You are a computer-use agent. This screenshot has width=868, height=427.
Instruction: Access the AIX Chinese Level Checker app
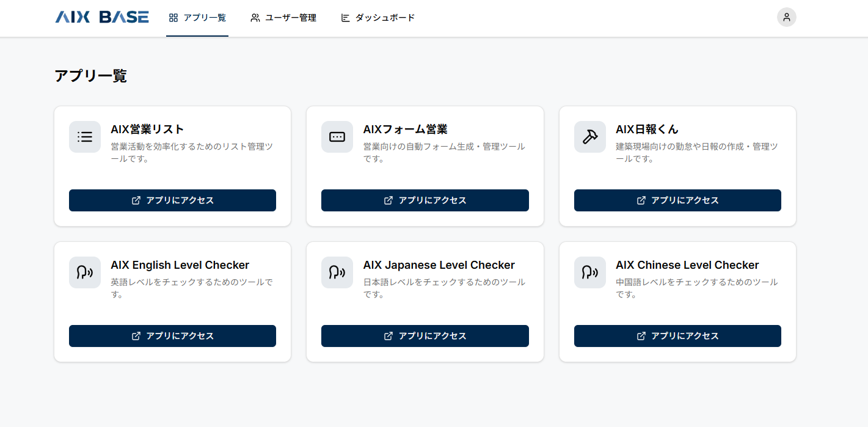[677, 335]
